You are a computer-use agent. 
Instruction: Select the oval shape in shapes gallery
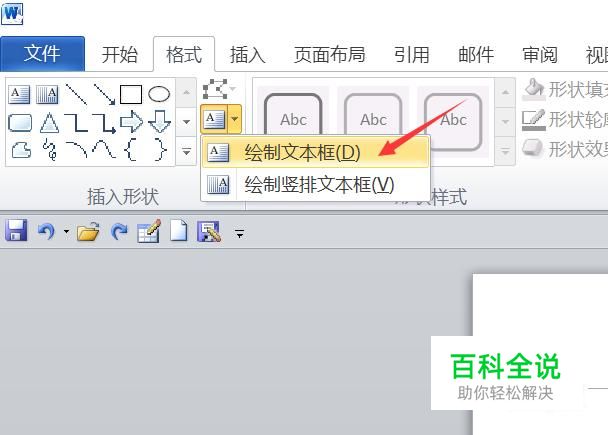point(159,94)
